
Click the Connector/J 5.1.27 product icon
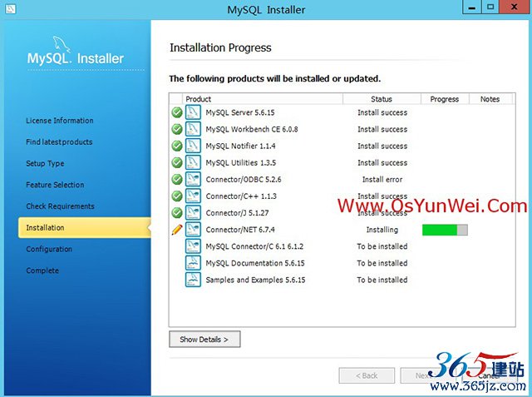pos(193,212)
